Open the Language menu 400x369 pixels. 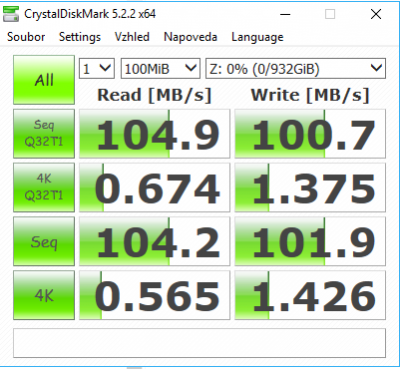pyautogui.click(x=257, y=37)
